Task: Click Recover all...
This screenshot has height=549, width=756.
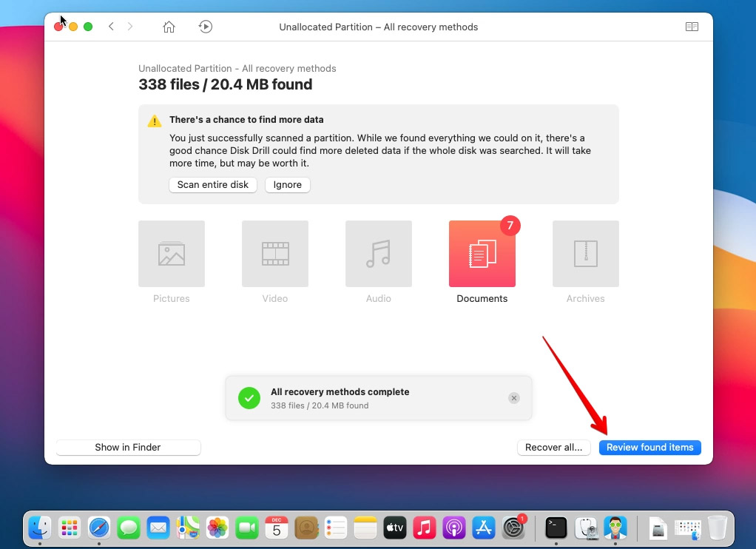Action: click(553, 447)
